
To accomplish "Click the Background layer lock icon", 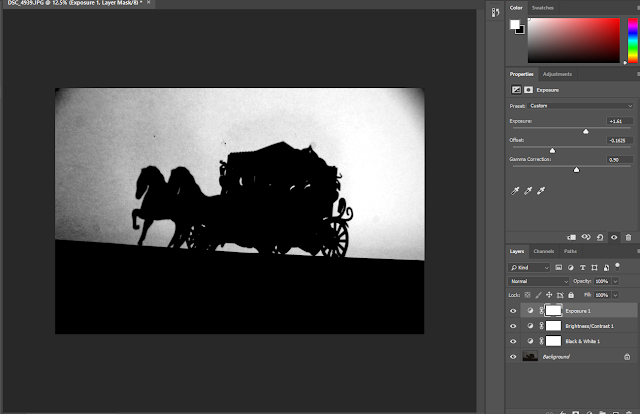I will 627,357.
